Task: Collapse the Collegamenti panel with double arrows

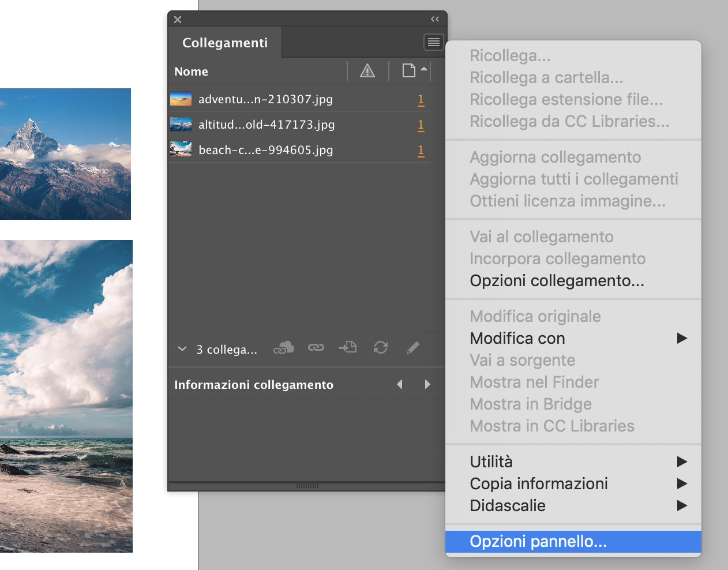Action: point(435,19)
